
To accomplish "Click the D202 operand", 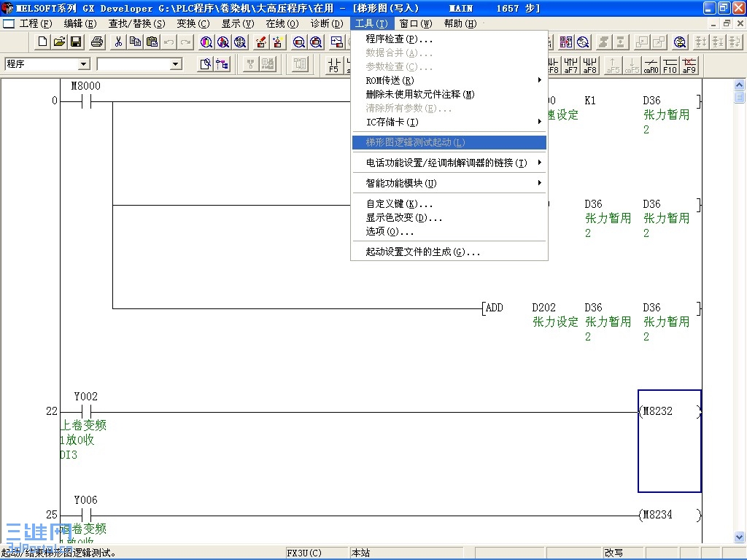I will [543, 308].
